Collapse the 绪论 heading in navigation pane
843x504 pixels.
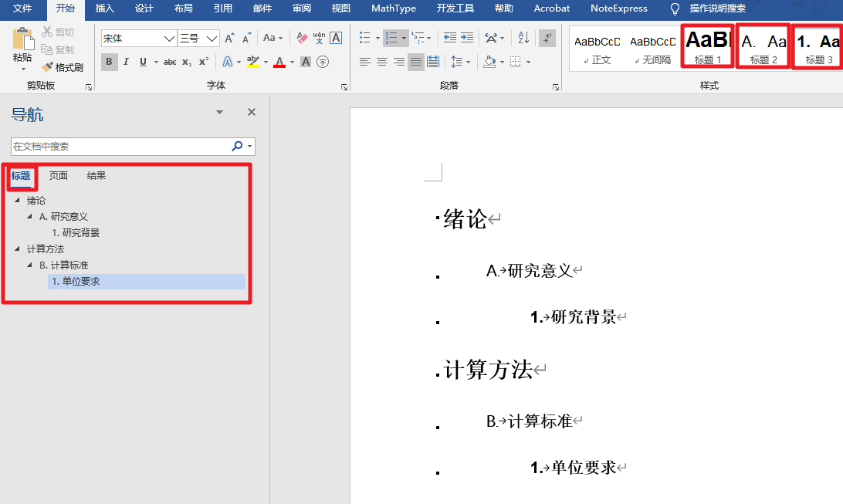17,200
